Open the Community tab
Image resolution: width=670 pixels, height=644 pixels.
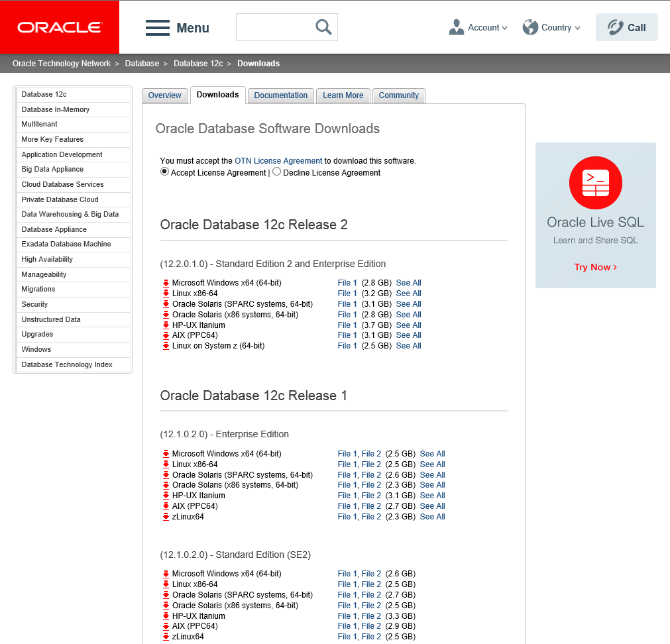[x=399, y=95]
